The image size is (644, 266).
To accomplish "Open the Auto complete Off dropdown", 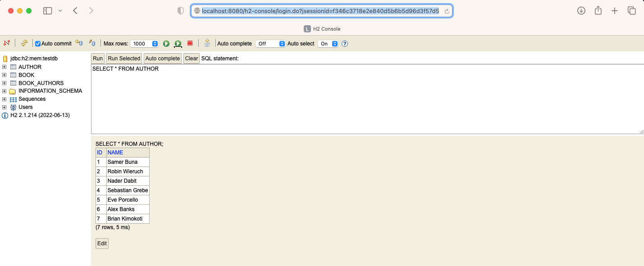I will tap(270, 44).
